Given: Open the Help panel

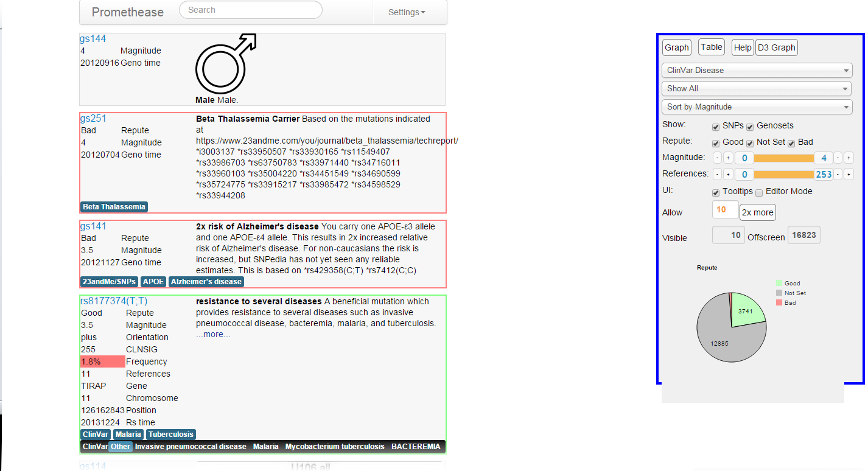Looking at the screenshot, I should [742, 47].
